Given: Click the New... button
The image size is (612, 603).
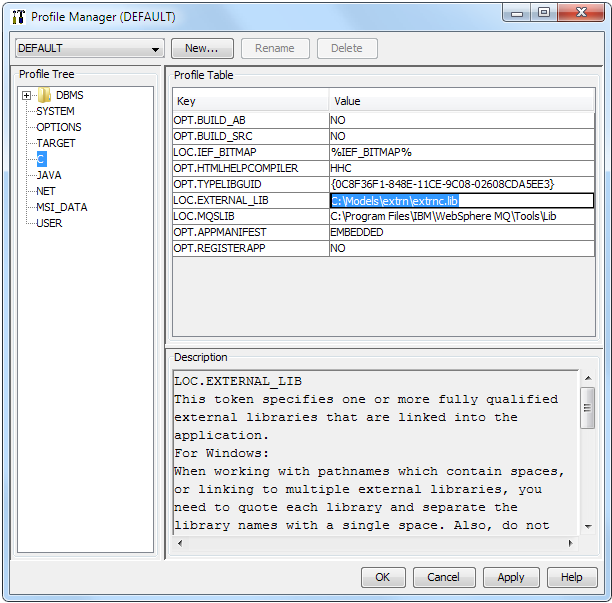Looking at the screenshot, I should click(x=202, y=48).
